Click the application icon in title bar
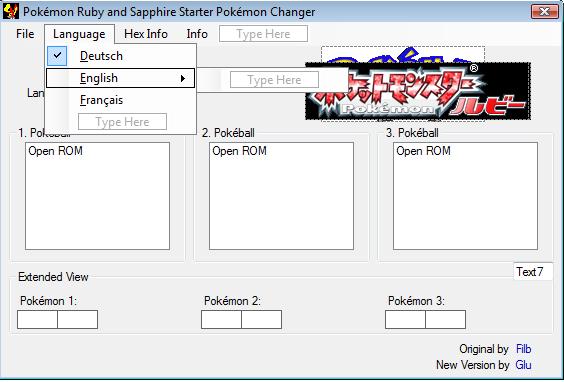 10,12
